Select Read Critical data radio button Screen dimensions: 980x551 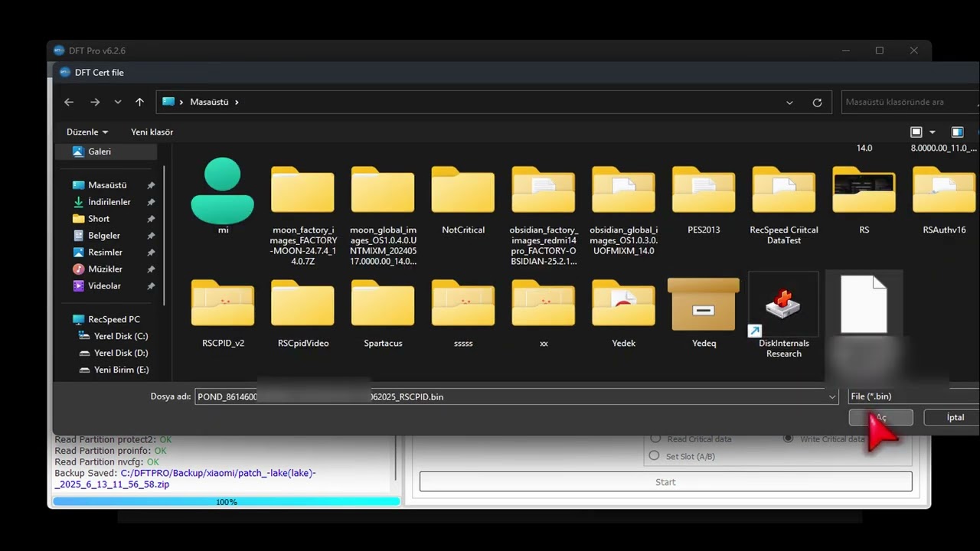coord(655,439)
